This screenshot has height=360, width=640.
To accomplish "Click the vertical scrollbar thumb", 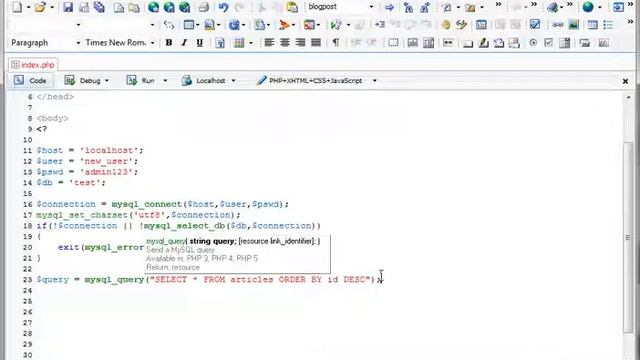I will point(628,237).
